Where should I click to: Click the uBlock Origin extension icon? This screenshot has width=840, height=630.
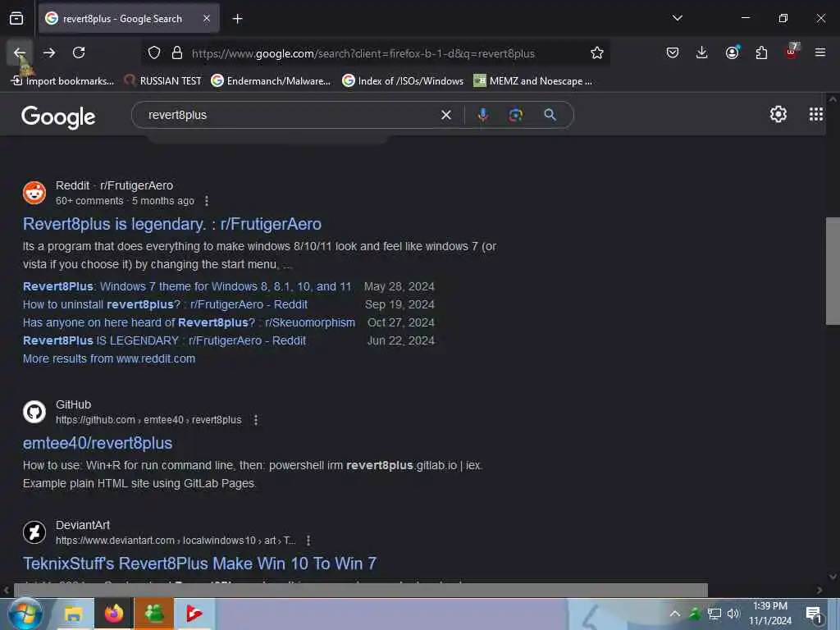(792, 52)
